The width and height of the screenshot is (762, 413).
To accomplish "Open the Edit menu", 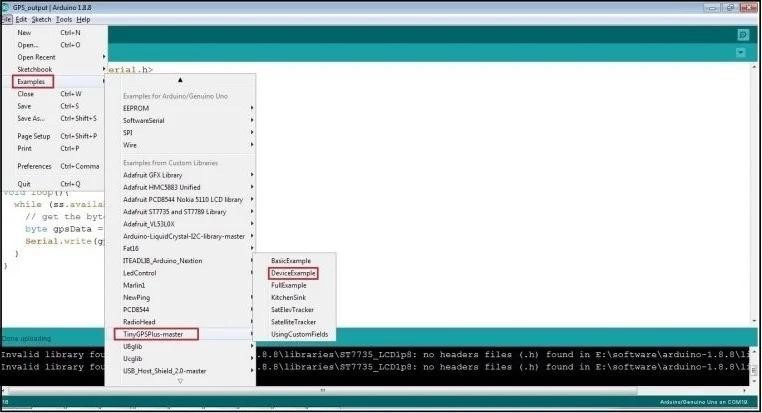I will tap(21, 19).
